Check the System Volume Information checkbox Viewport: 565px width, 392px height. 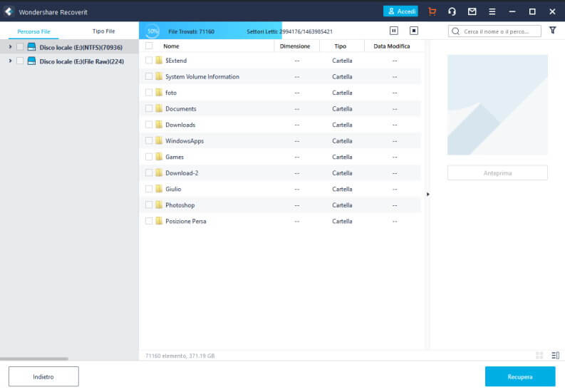tap(149, 76)
